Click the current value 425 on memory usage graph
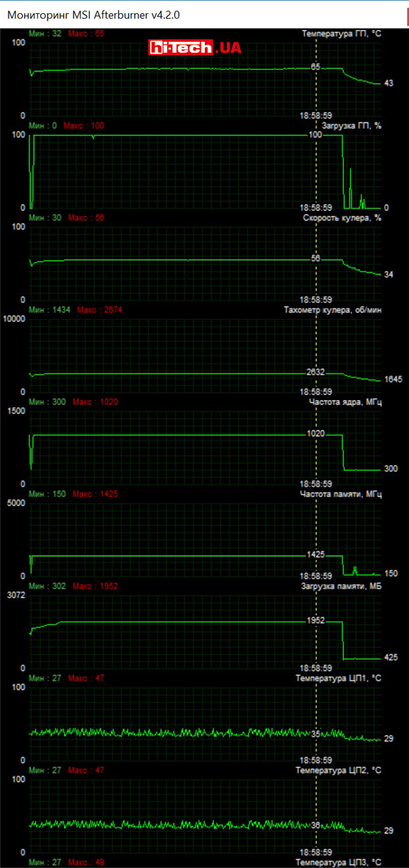 click(391, 658)
